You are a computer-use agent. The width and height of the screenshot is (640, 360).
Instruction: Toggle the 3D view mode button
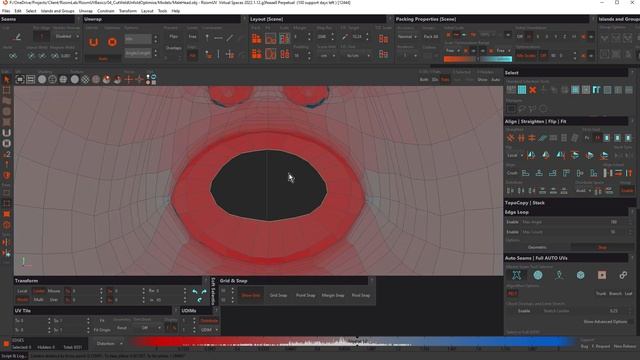(435, 80)
